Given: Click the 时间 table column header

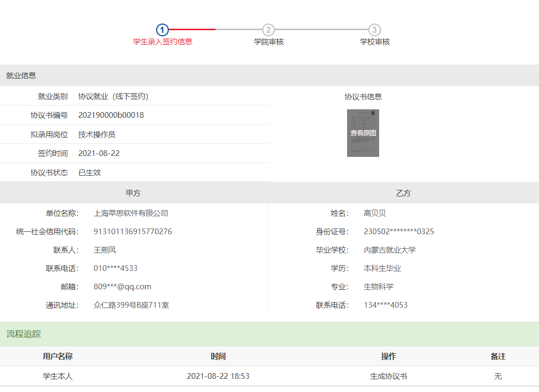Looking at the screenshot, I should [x=218, y=356].
